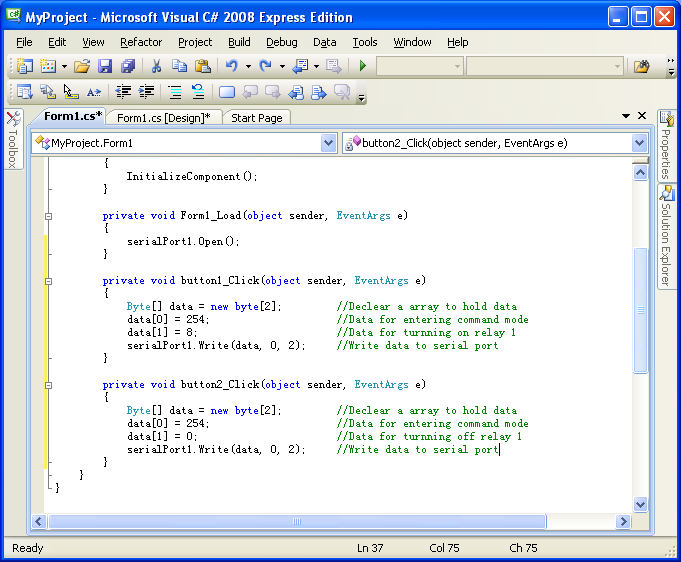This screenshot has height=562, width=681.
Task: Click the New Project toolbar icon
Action: 25,66
